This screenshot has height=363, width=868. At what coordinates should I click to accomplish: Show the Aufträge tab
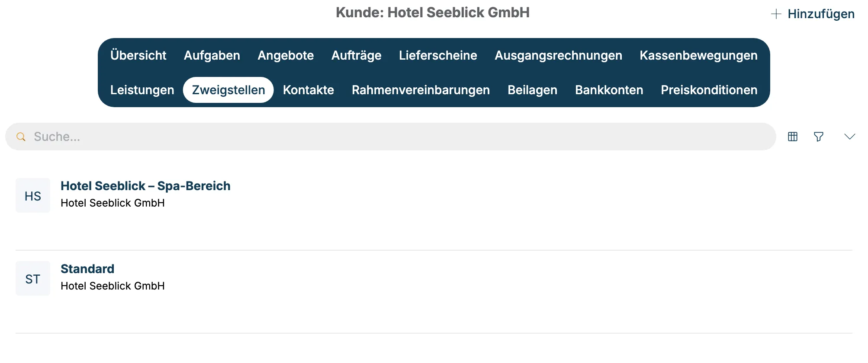[357, 55]
